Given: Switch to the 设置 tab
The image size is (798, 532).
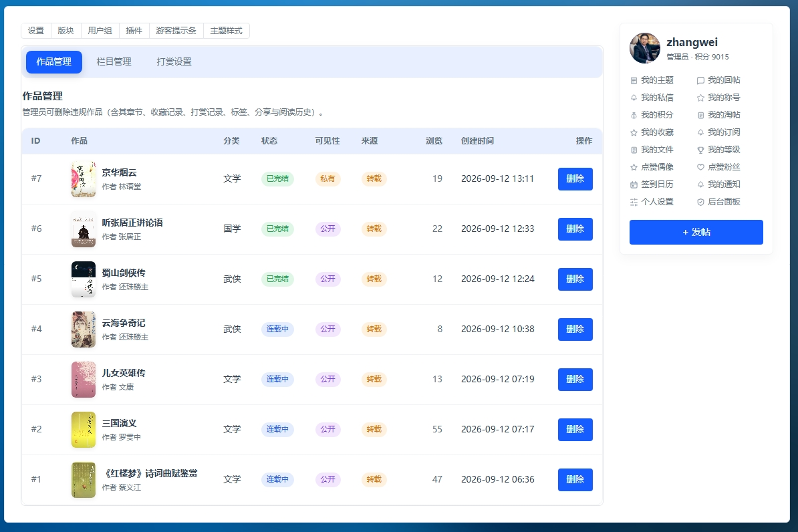Looking at the screenshot, I should click(x=36, y=31).
